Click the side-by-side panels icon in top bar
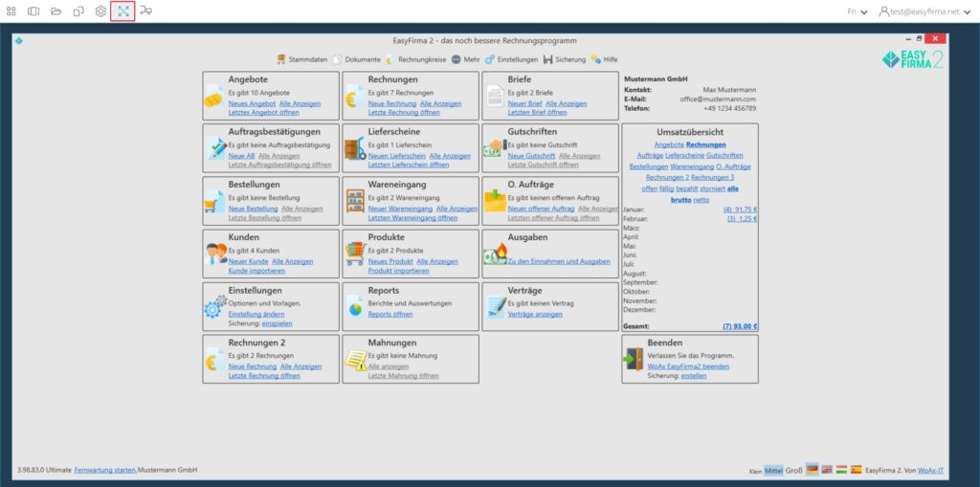The width and height of the screenshot is (980, 487). pyautogui.click(x=33, y=11)
